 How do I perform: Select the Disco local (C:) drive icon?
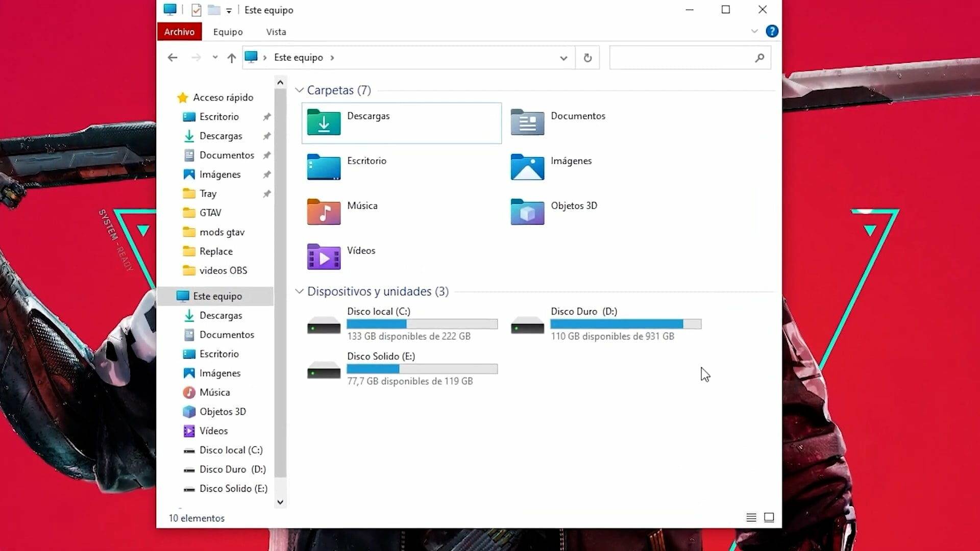[x=324, y=325]
